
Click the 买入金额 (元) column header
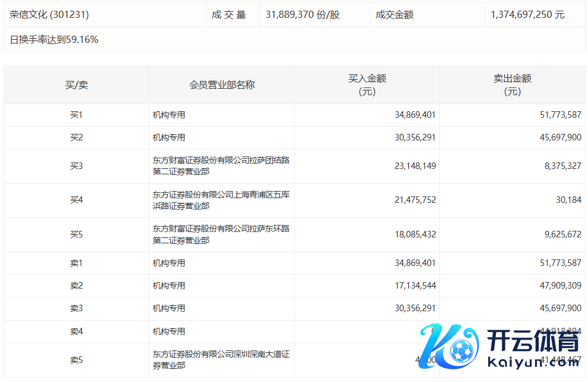(367, 85)
